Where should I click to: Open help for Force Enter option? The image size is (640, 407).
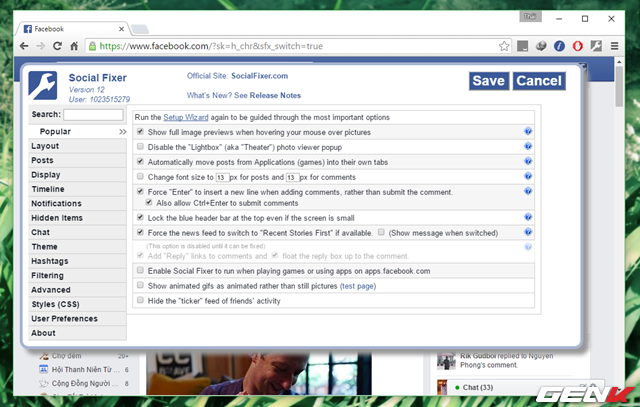click(x=528, y=191)
